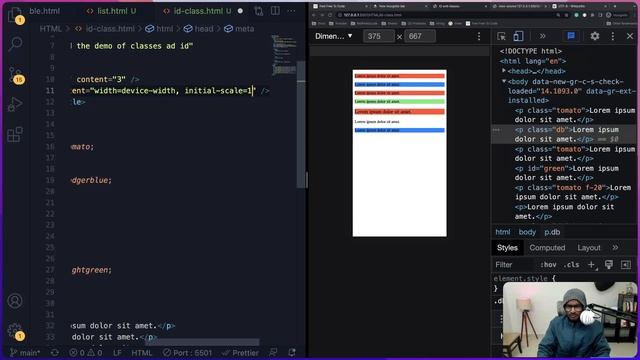Open Source Control view with 15 changes
Screen dimensions: 640x360
tap(16, 75)
